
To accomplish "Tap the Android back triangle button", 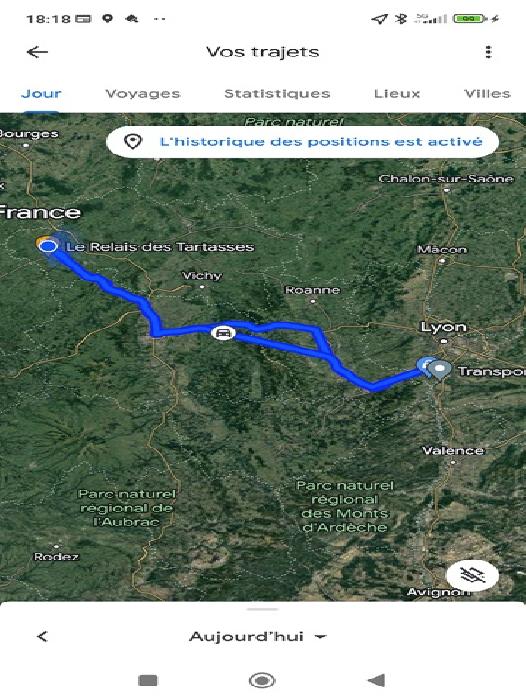I will (x=376, y=680).
